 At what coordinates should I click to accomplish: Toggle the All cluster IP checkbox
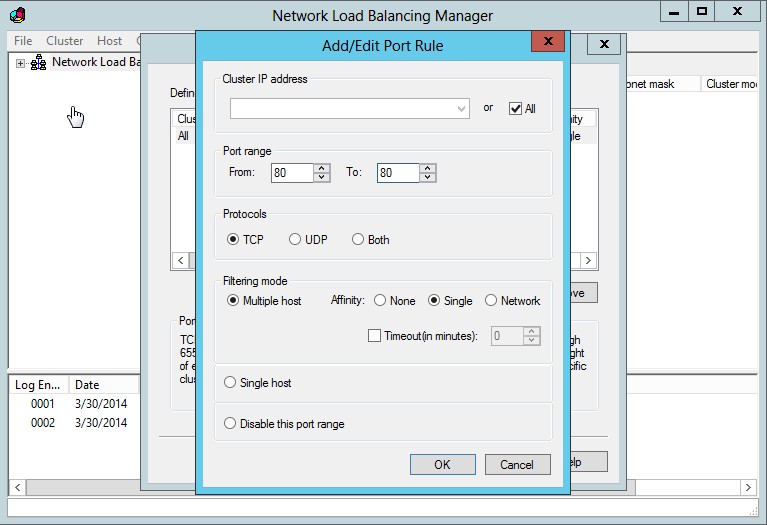pos(516,108)
